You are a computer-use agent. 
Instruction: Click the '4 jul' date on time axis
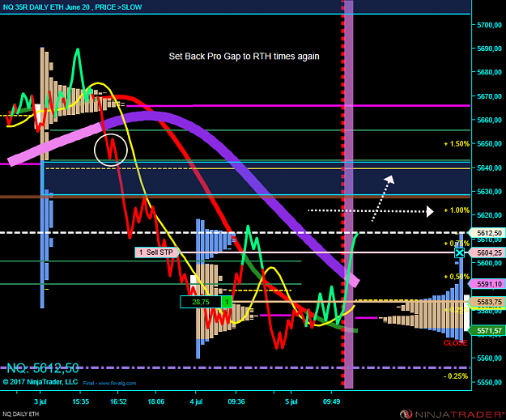196,401
